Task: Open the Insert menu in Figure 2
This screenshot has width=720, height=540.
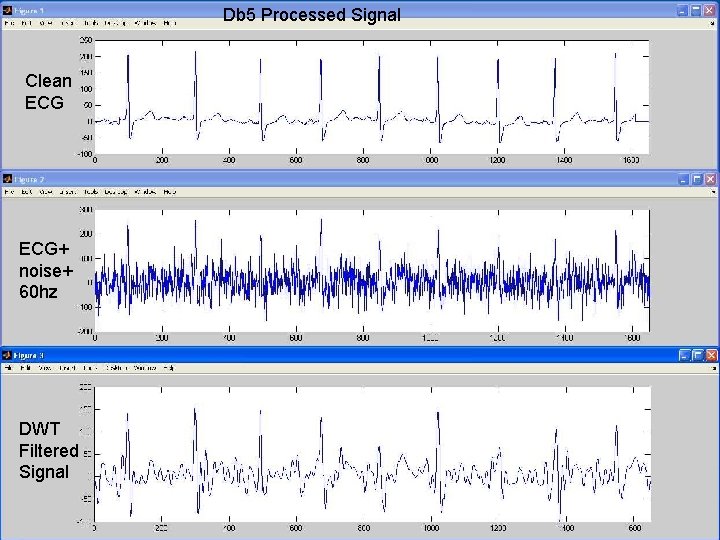Action: coord(68,192)
